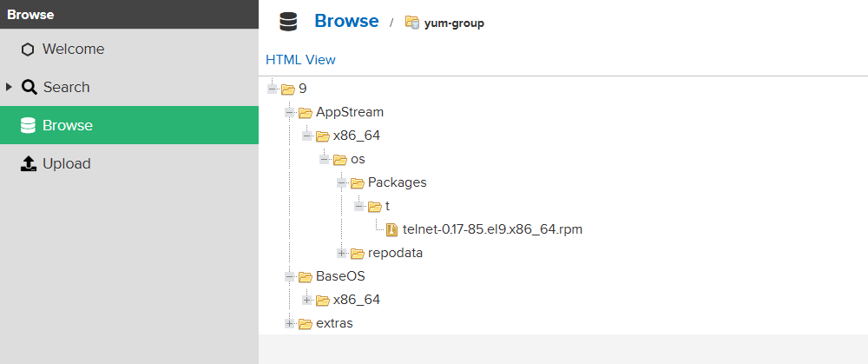Click the os folder icon
This screenshot has width=868, height=364.
point(340,160)
